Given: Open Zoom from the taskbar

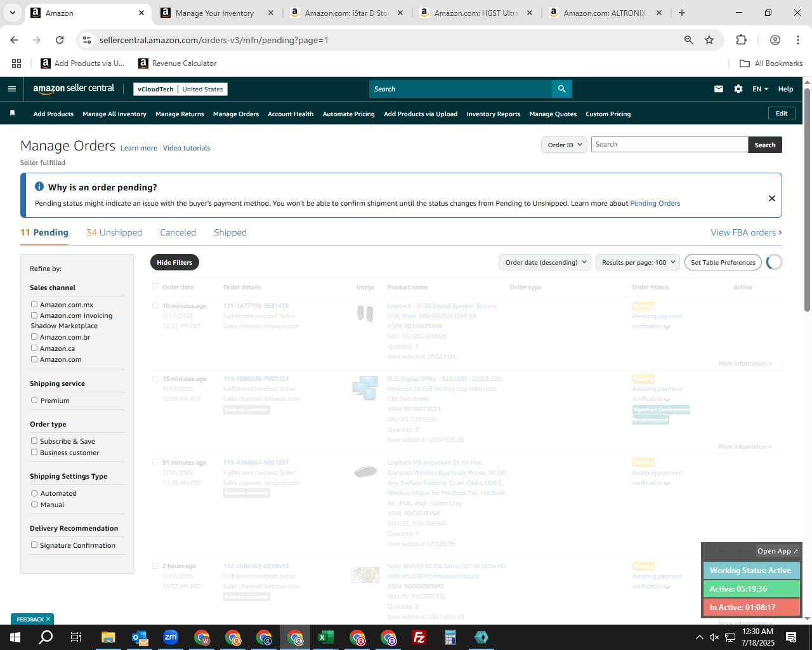Looking at the screenshot, I should (x=171, y=637).
